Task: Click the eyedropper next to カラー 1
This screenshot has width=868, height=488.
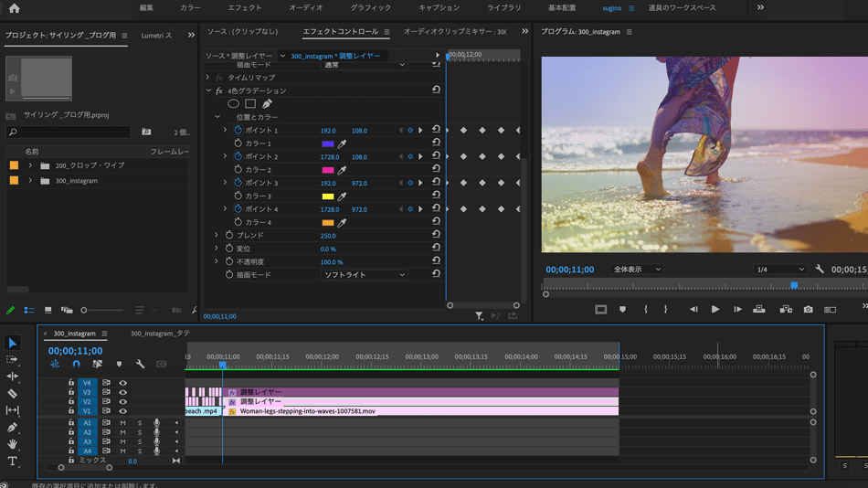Action: (x=343, y=143)
